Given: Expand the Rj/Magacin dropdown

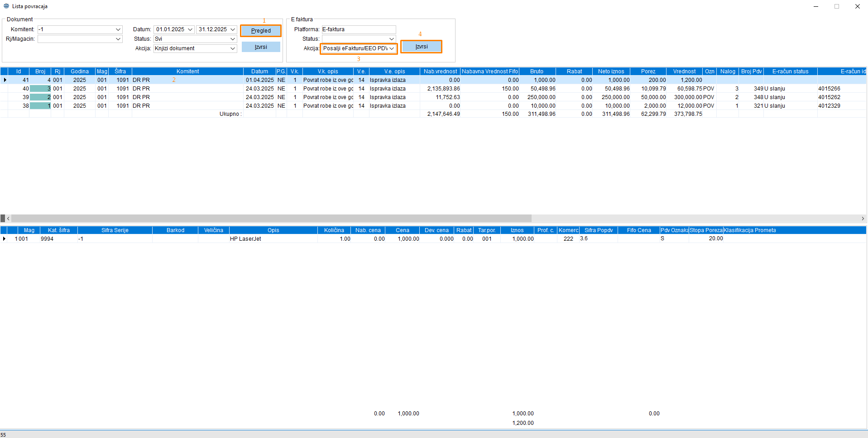Looking at the screenshot, I should pos(118,39).
